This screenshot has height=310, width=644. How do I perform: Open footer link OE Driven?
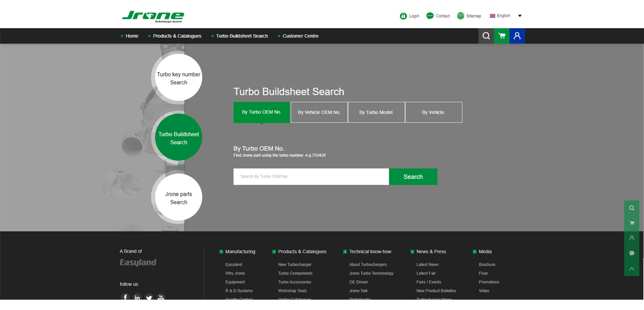point(359,282)
